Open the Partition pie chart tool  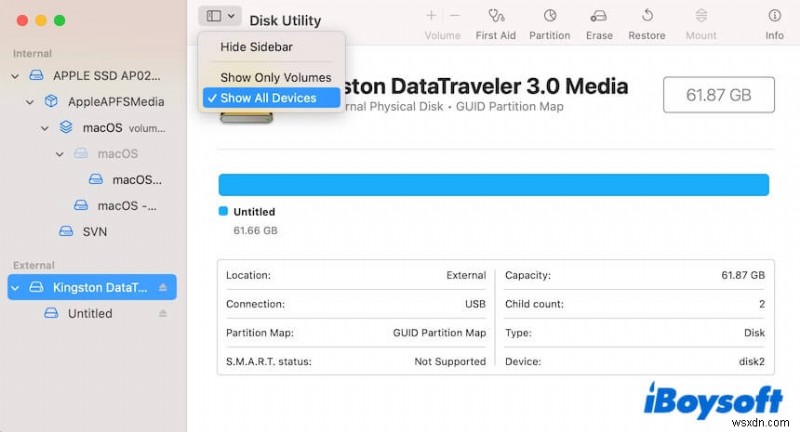549,16
